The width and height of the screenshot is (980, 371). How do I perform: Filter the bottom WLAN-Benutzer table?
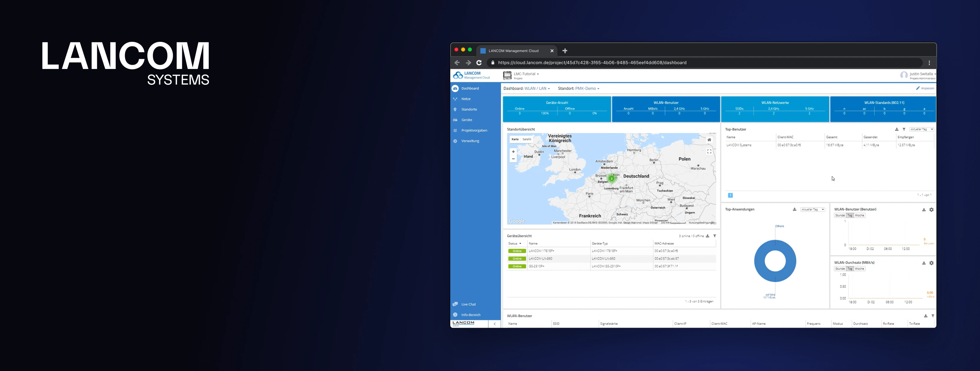933,316
